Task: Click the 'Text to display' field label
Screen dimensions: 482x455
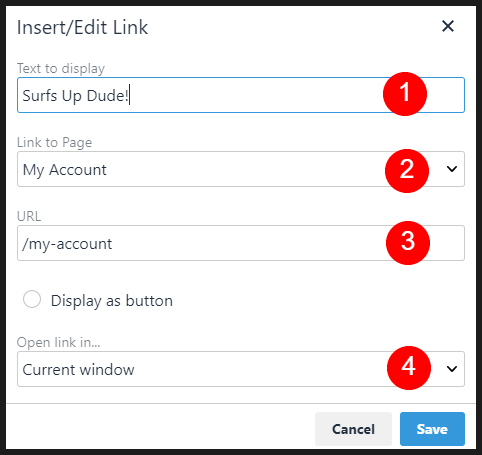Action: click(x=61, y=68)
